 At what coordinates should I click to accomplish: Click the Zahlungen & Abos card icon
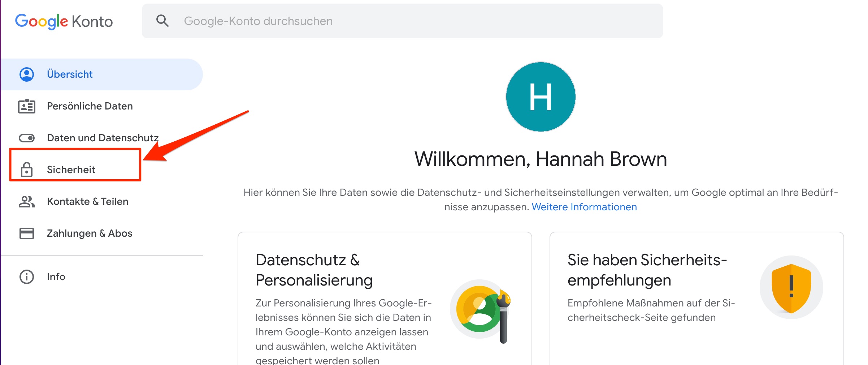[x=27, y=233]
